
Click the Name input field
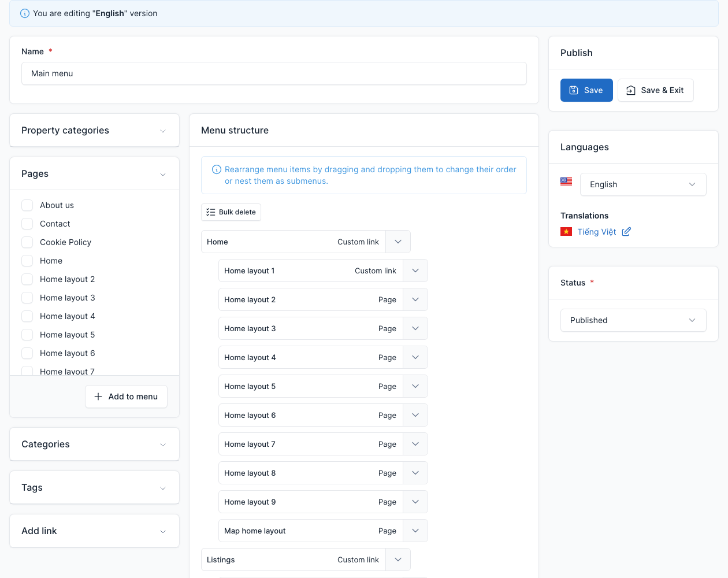274,73
